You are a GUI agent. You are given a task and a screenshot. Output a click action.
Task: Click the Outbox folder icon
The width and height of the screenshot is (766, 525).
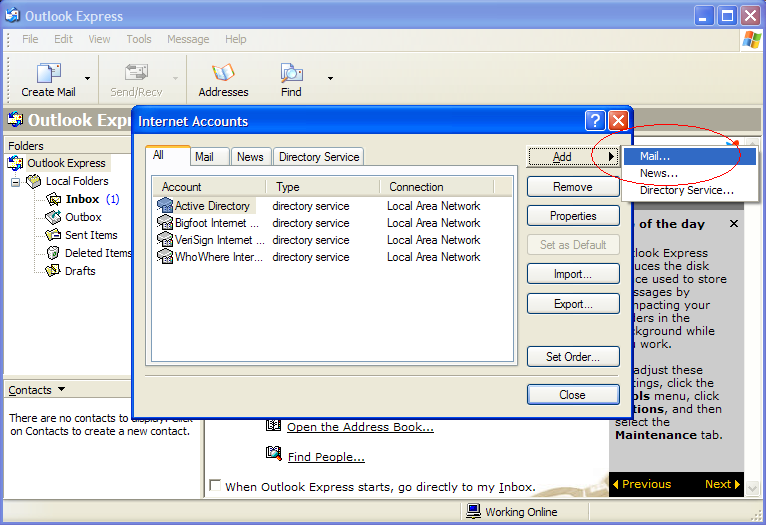(53, 217)
